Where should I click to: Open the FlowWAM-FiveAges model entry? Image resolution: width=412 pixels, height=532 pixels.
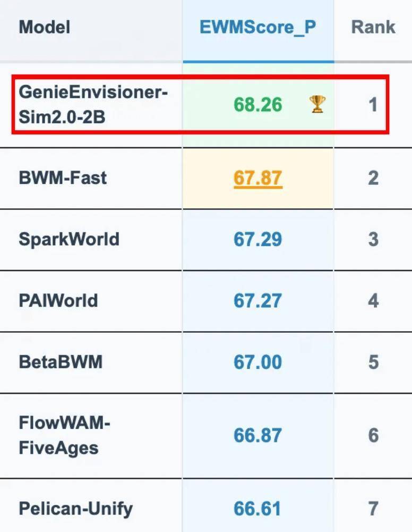tap(64, 435)
